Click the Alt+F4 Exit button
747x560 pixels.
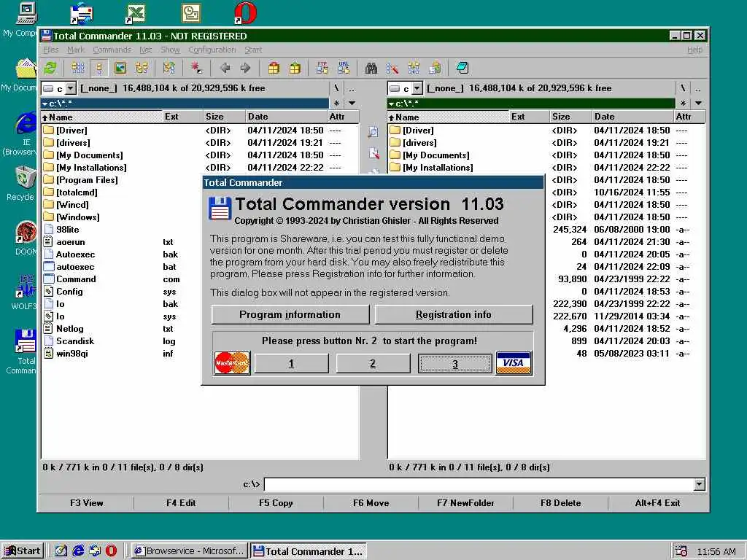click(x=657, y=503)
